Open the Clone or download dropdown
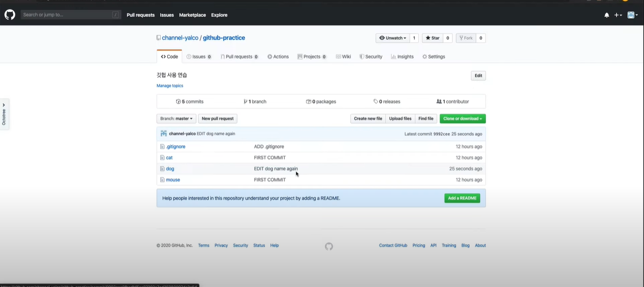Screen dimensions: 644x287 tap(462, 118)
